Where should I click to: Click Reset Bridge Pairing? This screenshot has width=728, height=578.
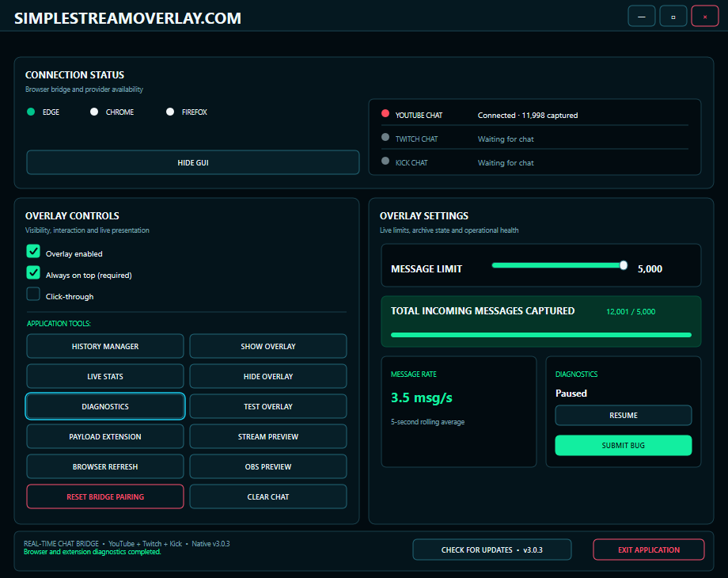click(x=105, y=496)
